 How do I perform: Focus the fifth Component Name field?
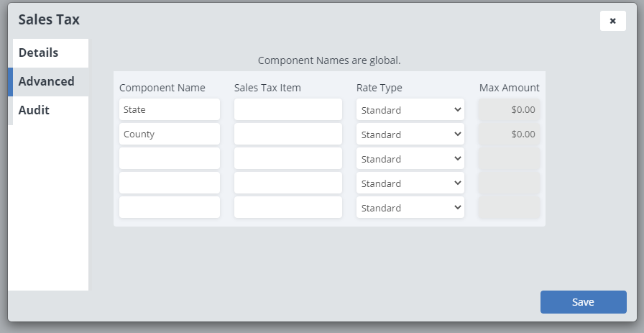coord(170,208)
